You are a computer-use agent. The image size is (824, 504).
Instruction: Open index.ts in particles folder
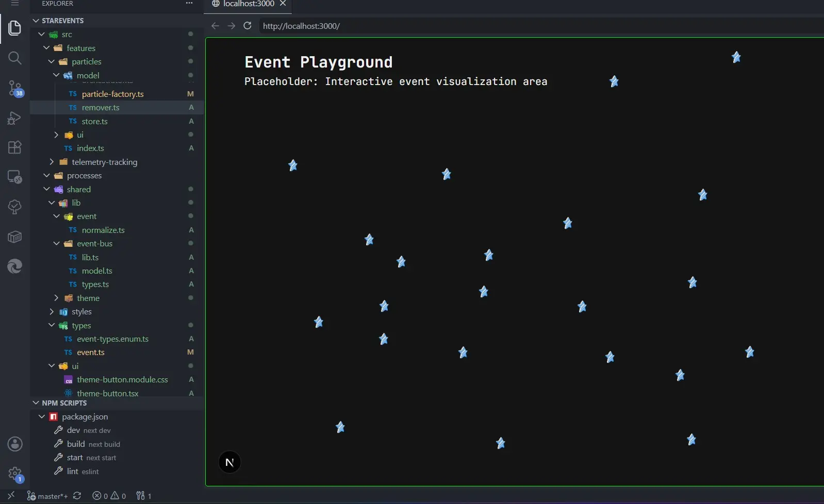point(90,148)
